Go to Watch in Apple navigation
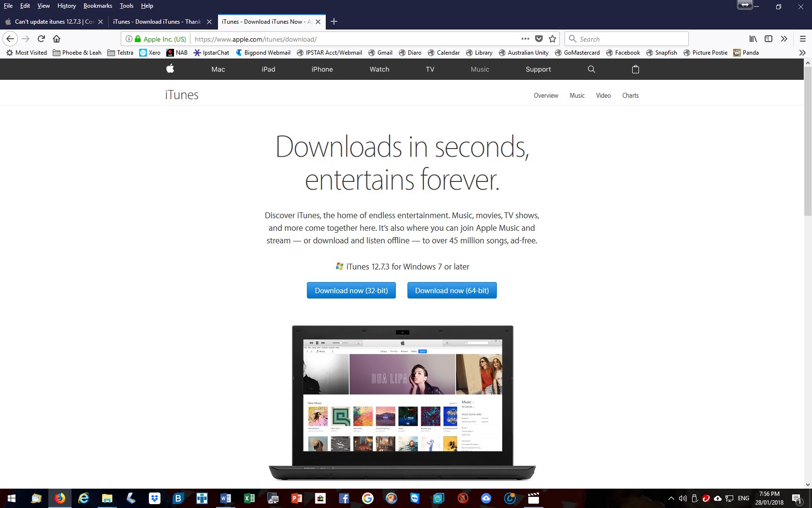The image size is (812, 508). (x=379, y=69)
